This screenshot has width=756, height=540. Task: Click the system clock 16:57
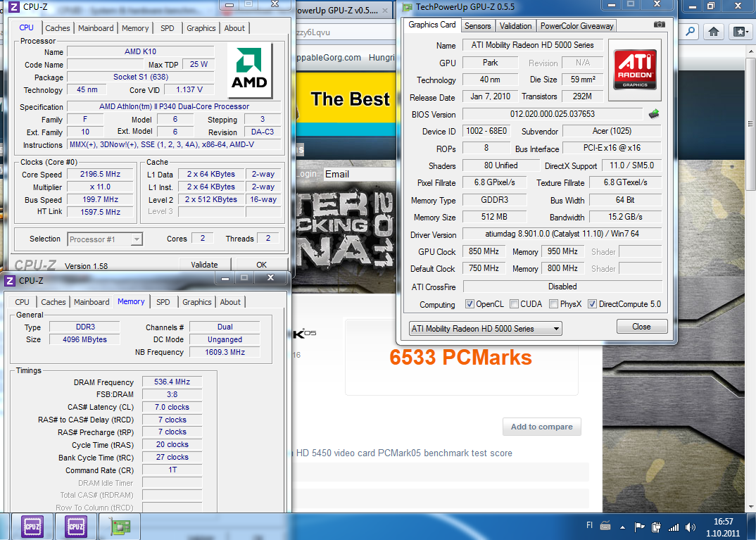point(723,522)
